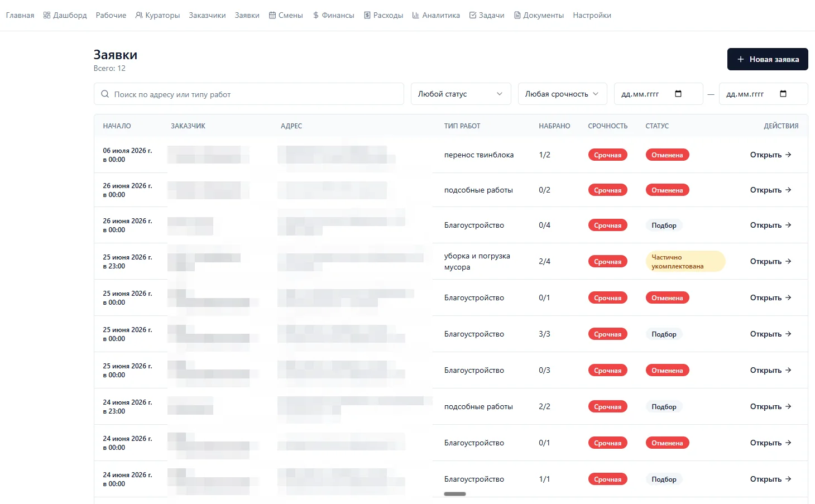
Task: Open the Дашборд grid icon
Action: point(47,15)
